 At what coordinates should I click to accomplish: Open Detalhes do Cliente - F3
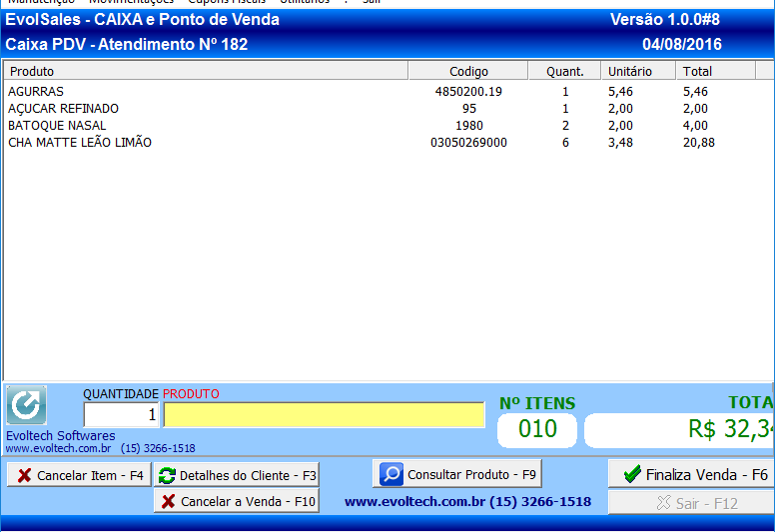point(237,475)
